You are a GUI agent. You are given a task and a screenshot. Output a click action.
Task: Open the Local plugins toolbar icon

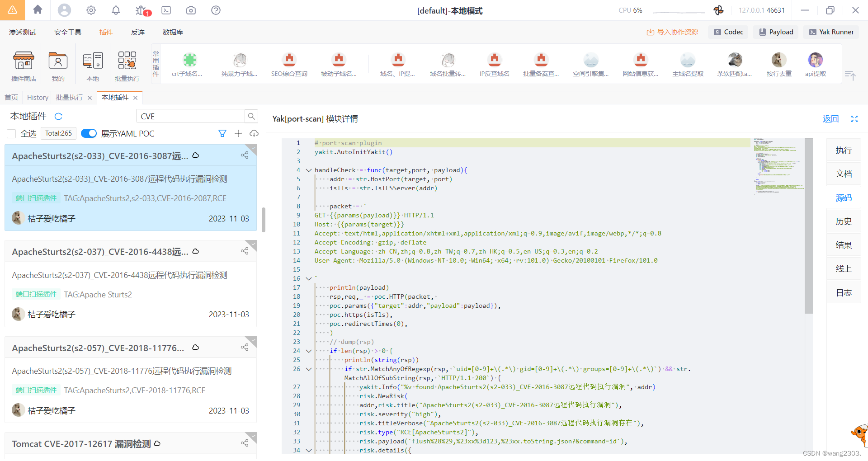pos(93,66)
